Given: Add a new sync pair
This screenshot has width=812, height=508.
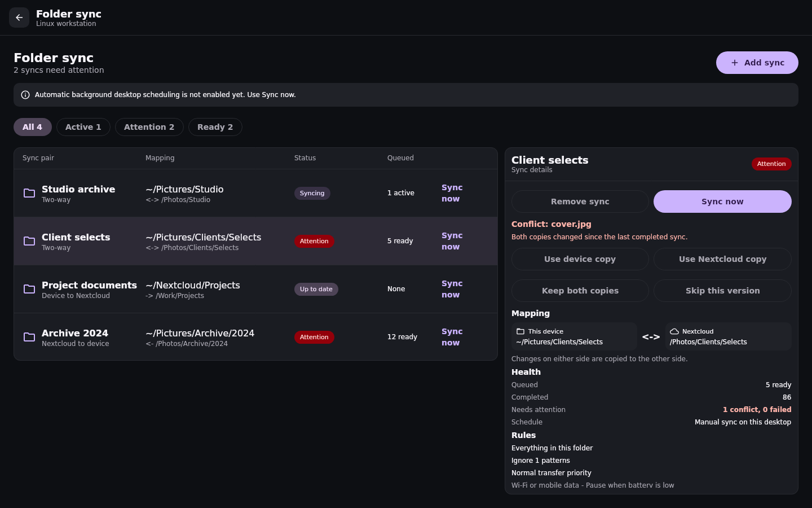Looking at the screenshot, I should click(x=757, y=63).
